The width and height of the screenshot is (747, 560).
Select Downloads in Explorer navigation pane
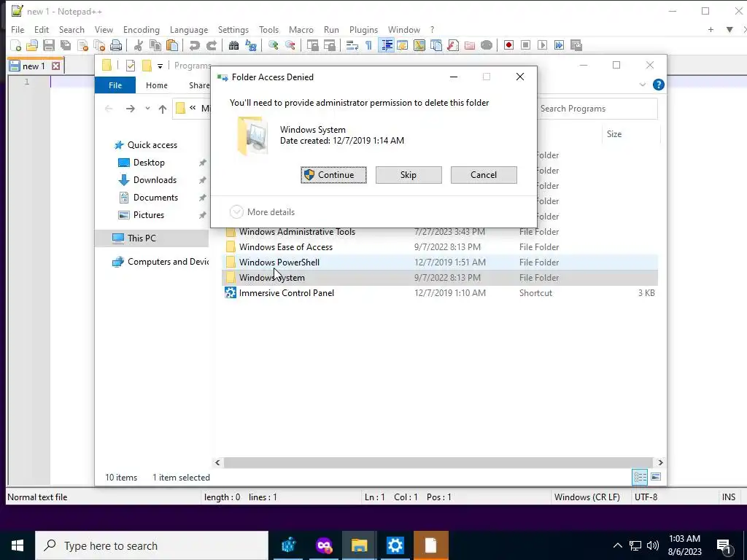point(155,180)
